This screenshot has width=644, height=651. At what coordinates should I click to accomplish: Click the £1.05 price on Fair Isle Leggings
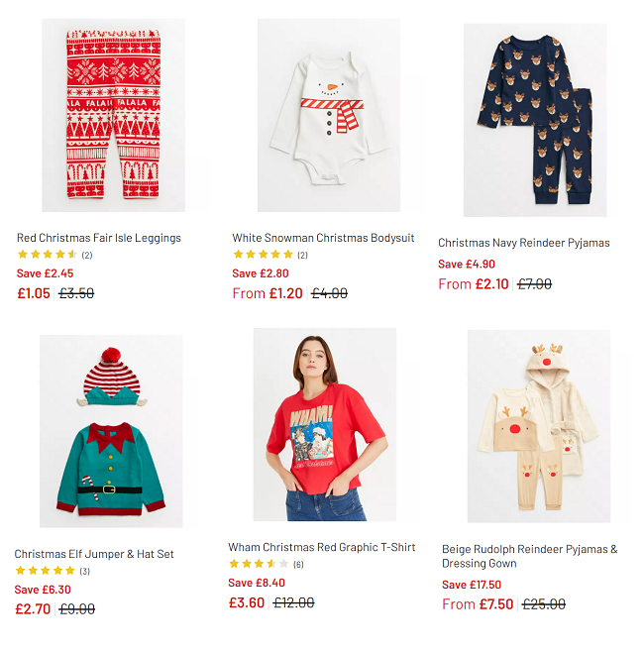pos(33,292)
